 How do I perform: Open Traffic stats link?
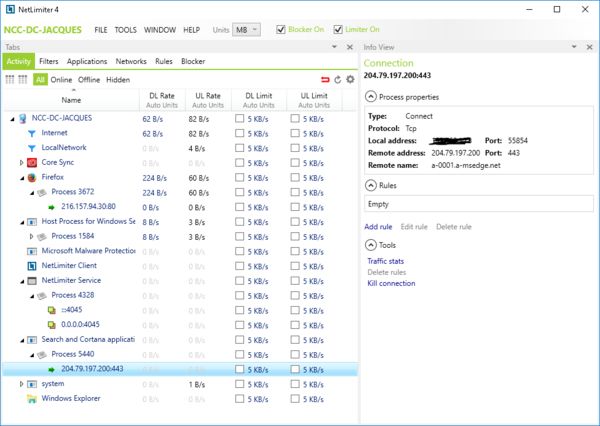(x=385, y=261)
